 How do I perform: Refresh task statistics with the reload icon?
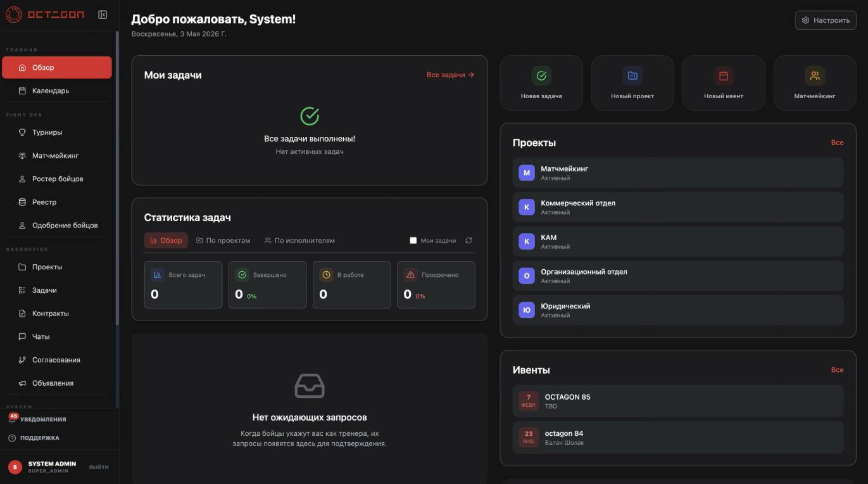469,241
